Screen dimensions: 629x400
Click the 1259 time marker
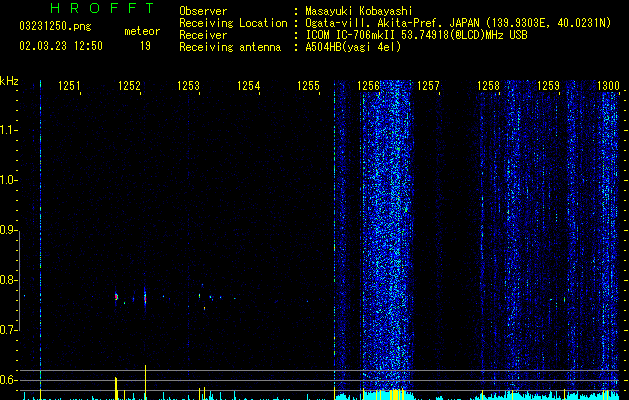[x=548, y=85]
